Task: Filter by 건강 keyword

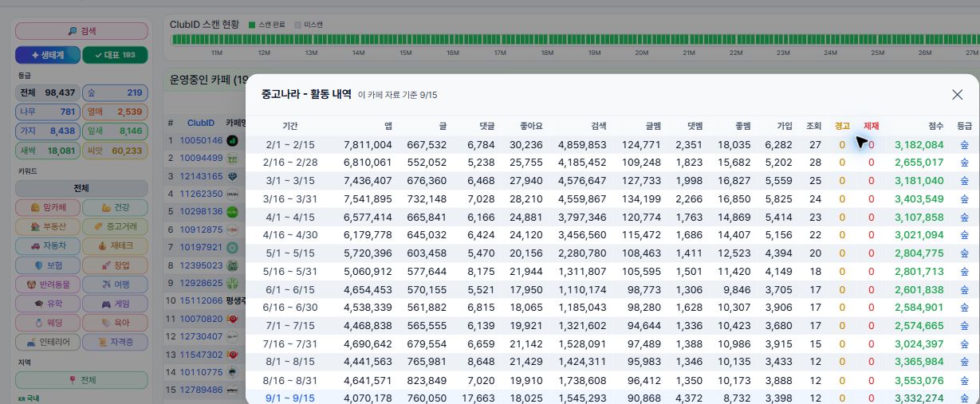Action: (x=115, y=207)
